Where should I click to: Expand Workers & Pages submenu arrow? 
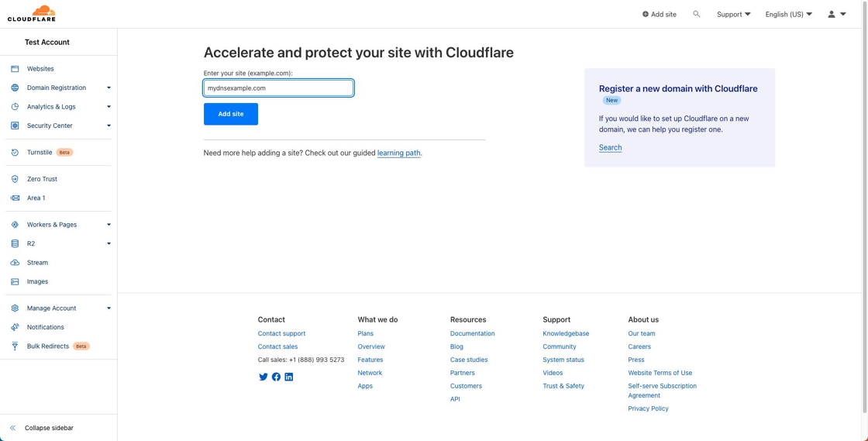click(108, 225)
